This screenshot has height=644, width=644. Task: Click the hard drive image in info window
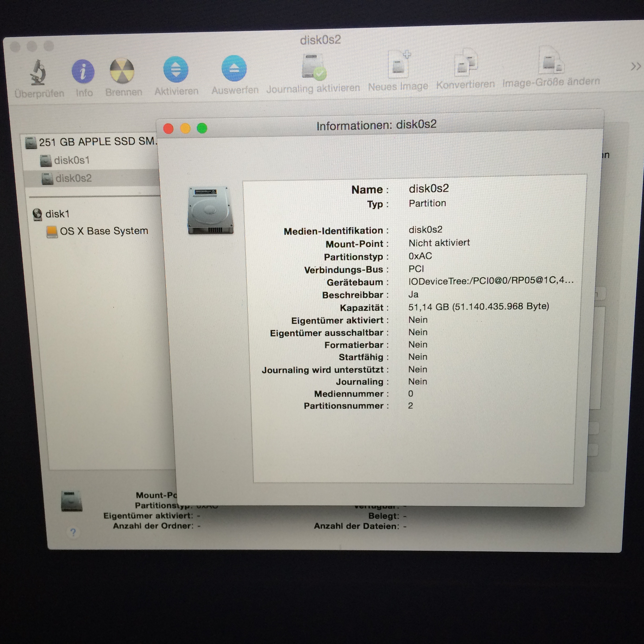tap(210, 210)
